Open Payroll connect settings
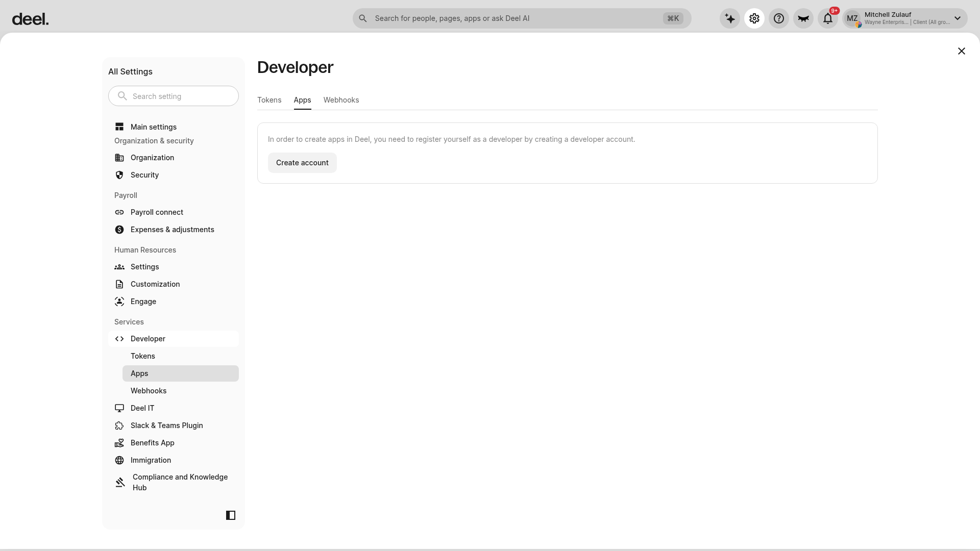The width and height of the screenshot is (980, 551). (x=174, y=212)
